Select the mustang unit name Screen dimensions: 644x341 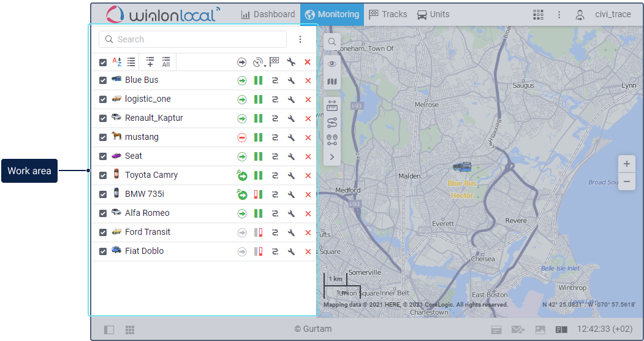click(x=142, y=137)
